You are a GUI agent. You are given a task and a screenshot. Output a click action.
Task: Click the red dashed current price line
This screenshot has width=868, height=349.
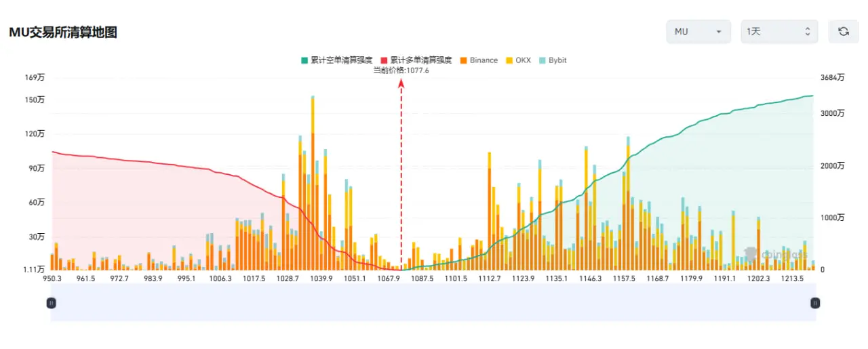[401, 176]
